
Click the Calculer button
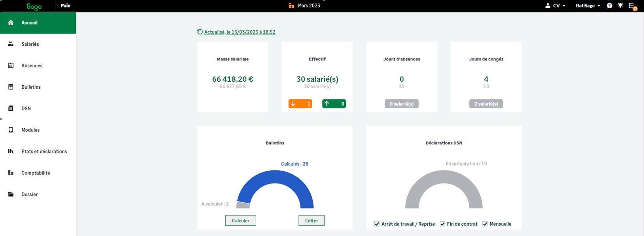tap(241, 221)
